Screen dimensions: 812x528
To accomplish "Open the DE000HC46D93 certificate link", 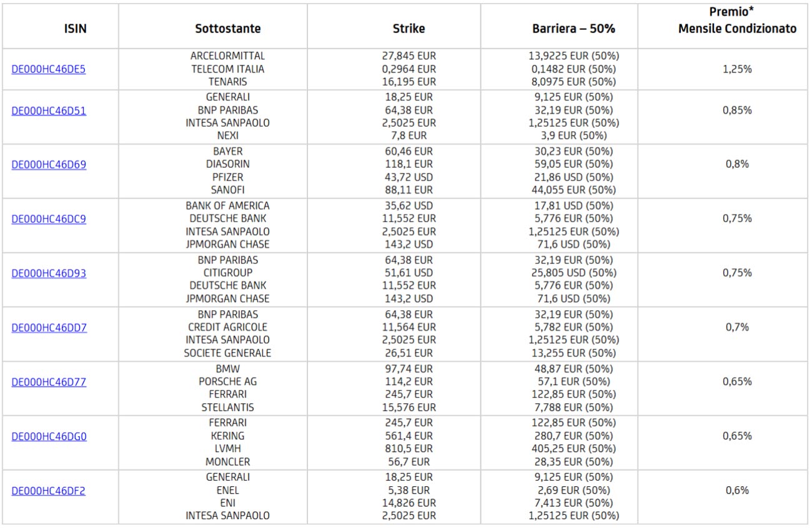I will 48,273.
